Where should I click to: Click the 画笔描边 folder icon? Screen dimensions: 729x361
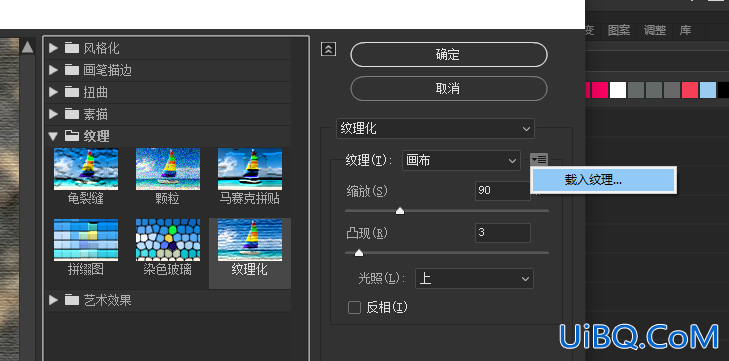pyautogui.click(x=72, y=70)
